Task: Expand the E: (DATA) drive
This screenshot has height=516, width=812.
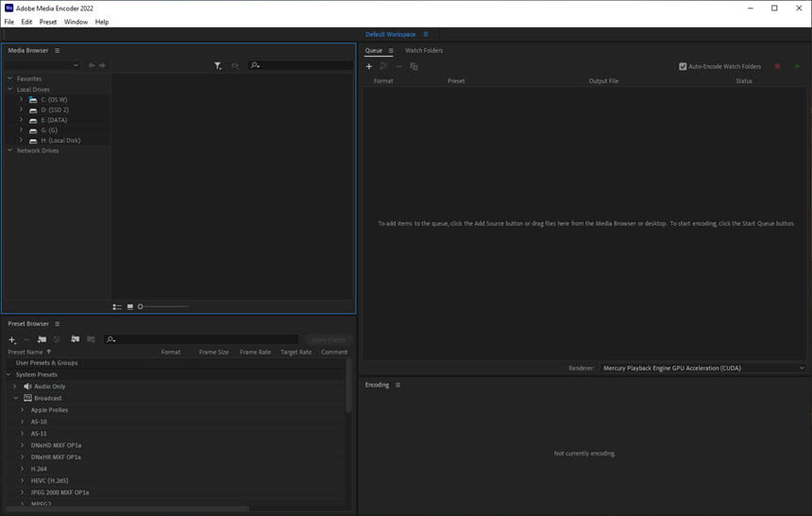Action: pyautogui.click(x=21, y=119)
